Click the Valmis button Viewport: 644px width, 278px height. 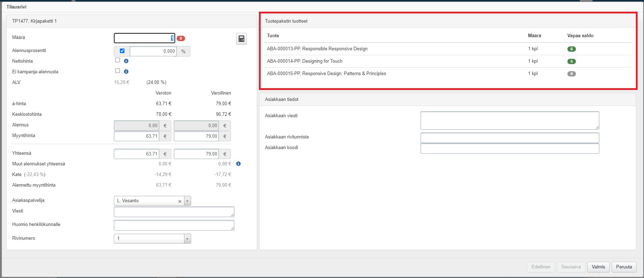pos(598,267)
